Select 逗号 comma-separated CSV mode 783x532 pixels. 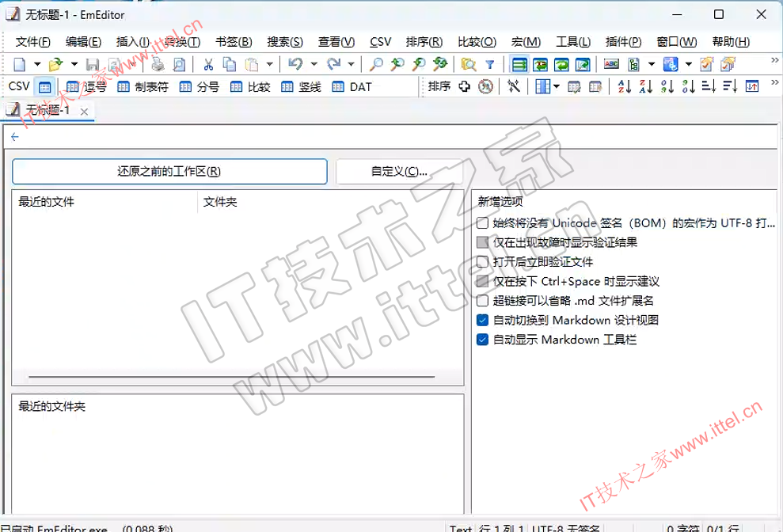point(87,87)
